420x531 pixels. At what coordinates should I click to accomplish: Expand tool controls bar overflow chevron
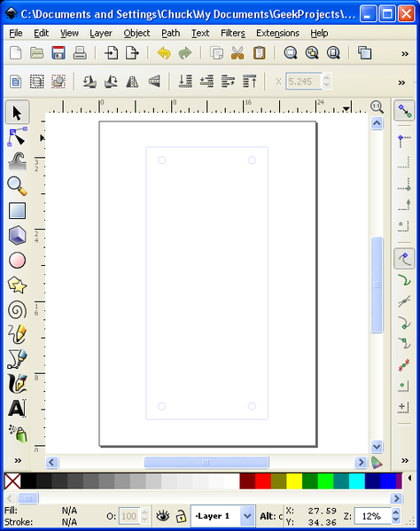401,83
